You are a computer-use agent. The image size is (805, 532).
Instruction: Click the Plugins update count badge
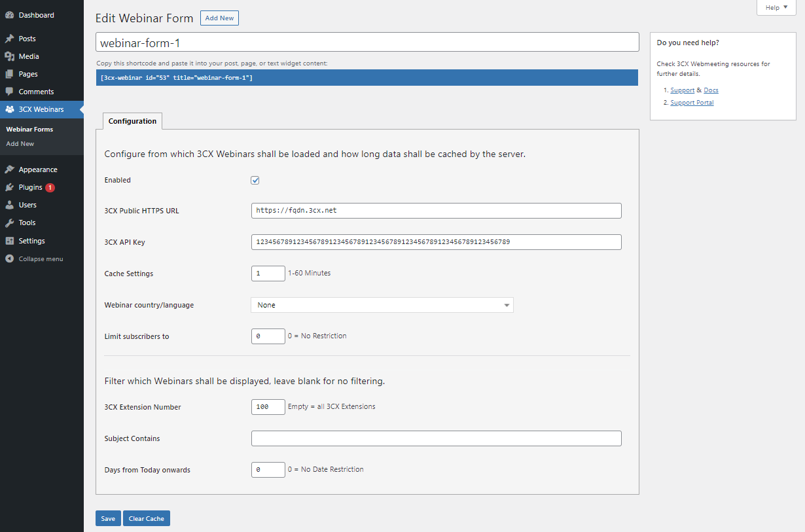tap(50, 187)
